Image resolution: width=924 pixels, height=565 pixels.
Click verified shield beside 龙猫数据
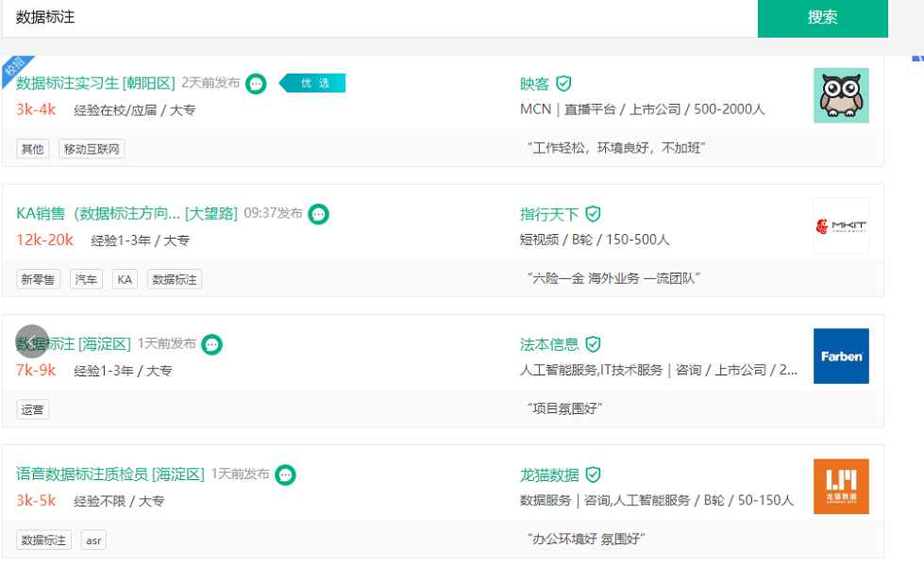593,474
